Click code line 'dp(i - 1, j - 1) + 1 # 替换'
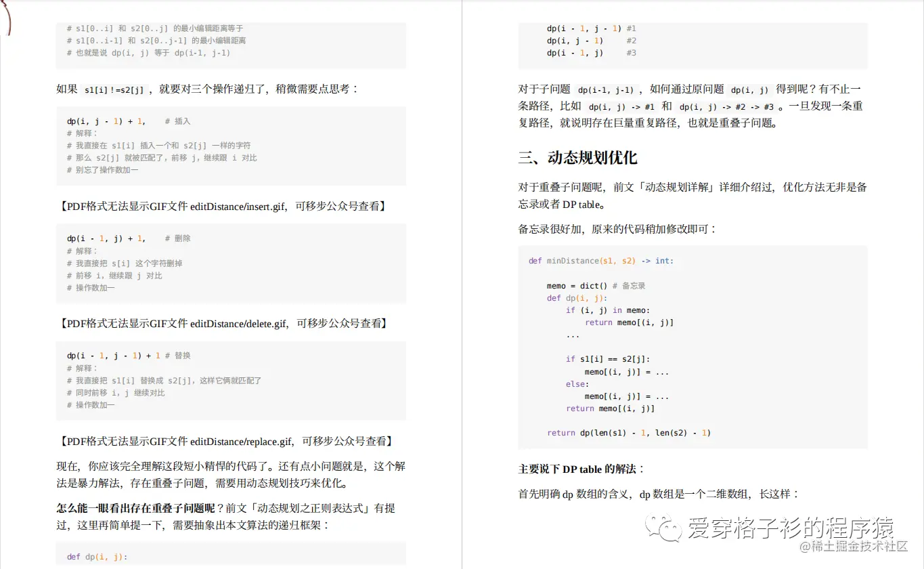Image resolution: width=924 pixels, height=569 pixels. (129, 356)
